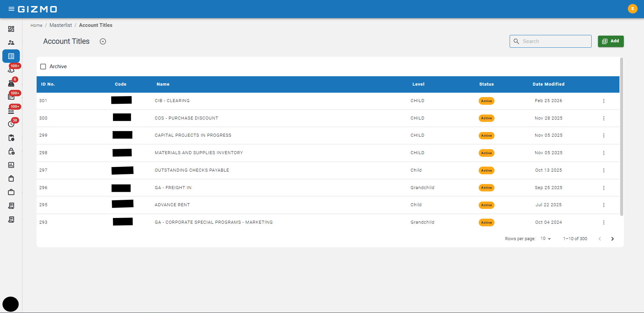Click the GIZMO logo
This screenshot has width=644, height=313.
[x=37, y=9]
